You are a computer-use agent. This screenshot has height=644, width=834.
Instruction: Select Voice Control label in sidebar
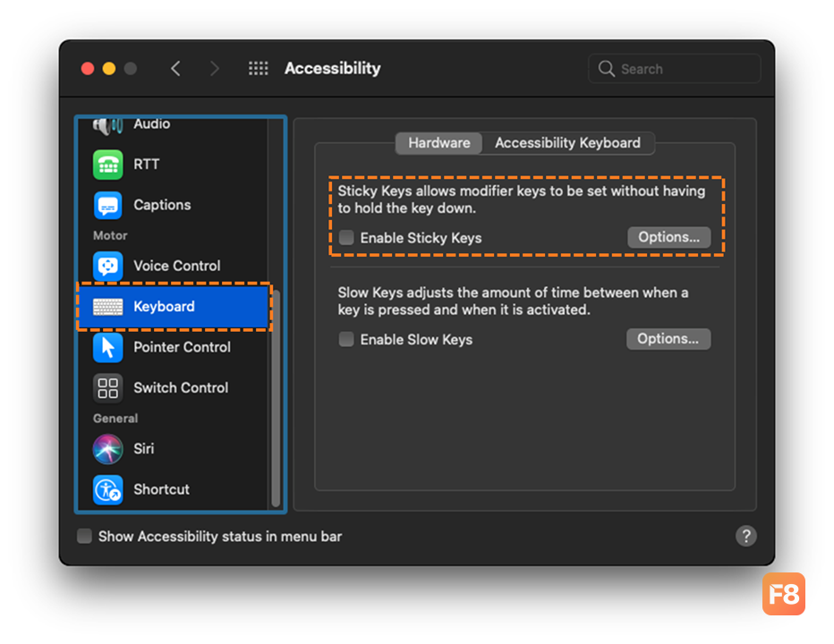coord(177,266)
